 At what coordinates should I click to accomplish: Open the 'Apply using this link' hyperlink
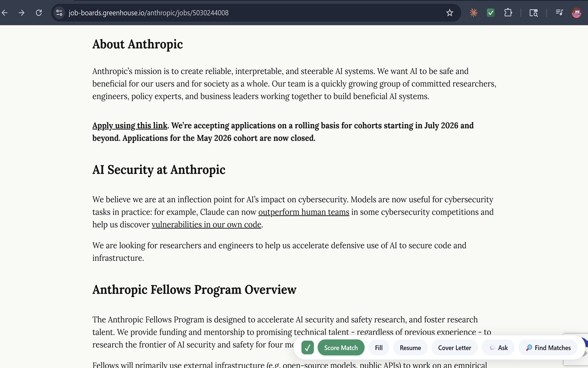tap(130, 126)
